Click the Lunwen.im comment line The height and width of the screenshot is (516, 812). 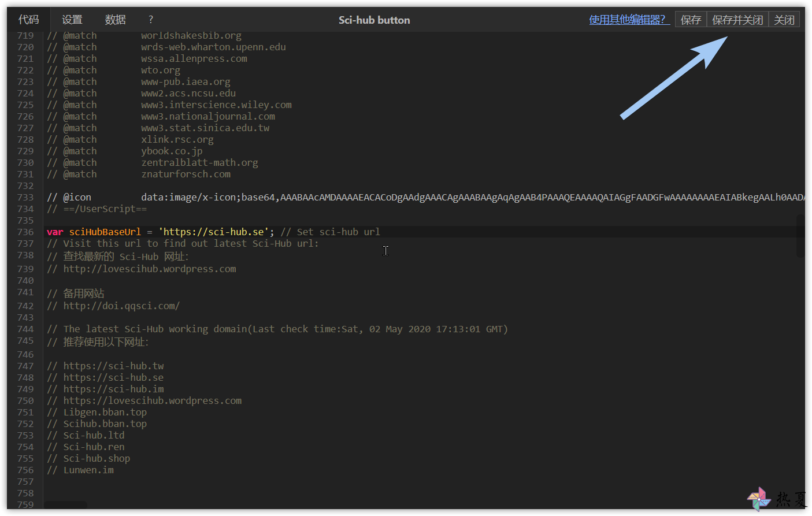80,470
